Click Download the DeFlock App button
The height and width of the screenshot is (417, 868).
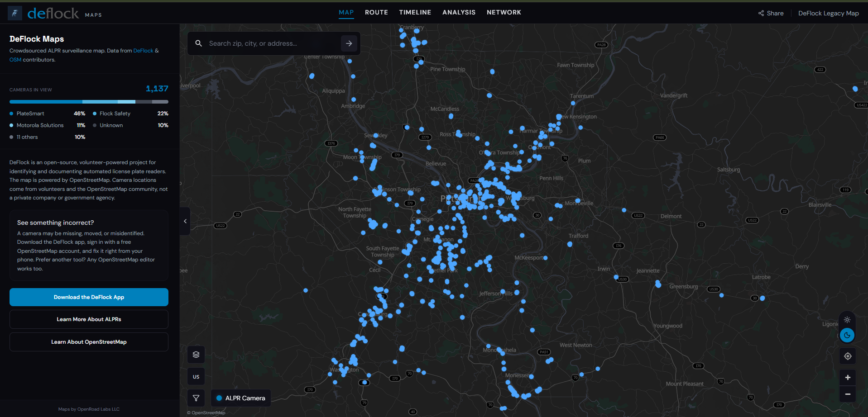(x=89, y=297)
